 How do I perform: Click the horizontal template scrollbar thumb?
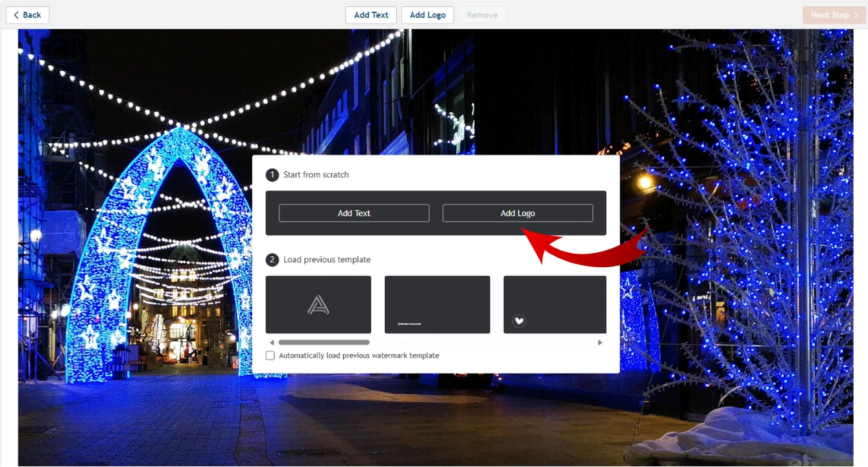pyautogui.click(x=324, y=342)
